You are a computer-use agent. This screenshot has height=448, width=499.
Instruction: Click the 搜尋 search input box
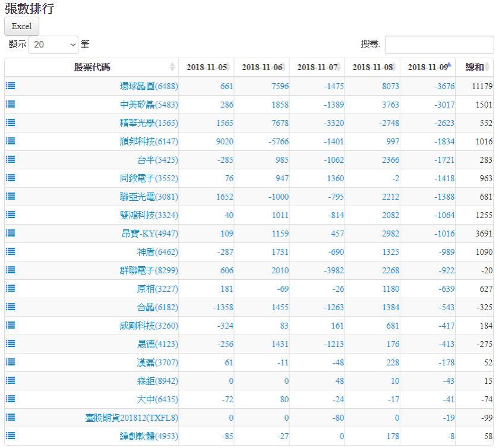click(439, 45)
